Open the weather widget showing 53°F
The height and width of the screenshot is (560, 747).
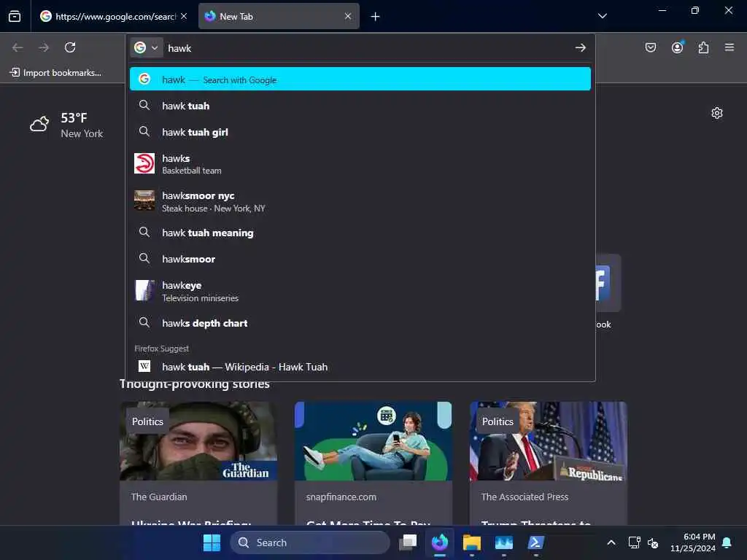[66, 125]
